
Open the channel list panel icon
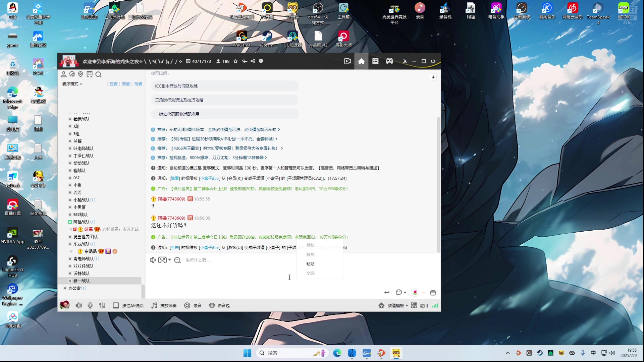375,61
